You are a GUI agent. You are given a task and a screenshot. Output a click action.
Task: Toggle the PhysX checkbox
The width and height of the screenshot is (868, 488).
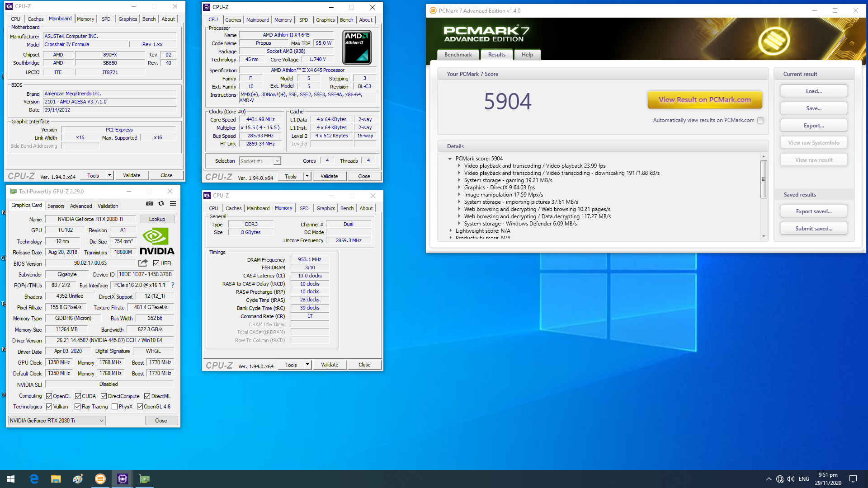[114, 407]
